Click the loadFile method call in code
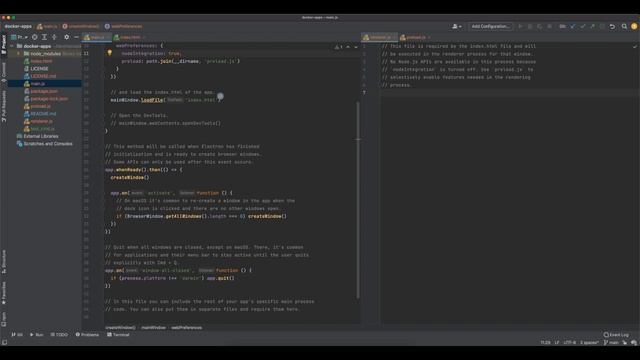The width and height of the screenshot is (640, 360). point(152,100)
